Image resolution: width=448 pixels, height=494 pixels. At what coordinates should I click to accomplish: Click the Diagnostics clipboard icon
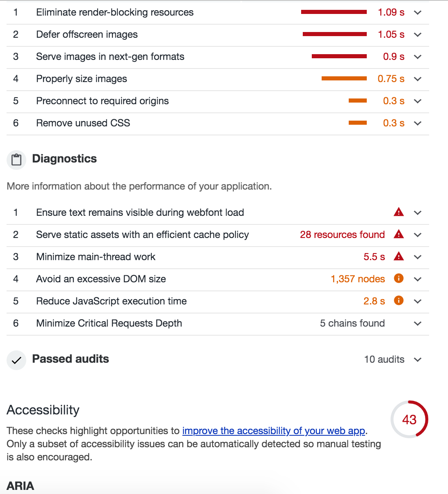(16, 160)
